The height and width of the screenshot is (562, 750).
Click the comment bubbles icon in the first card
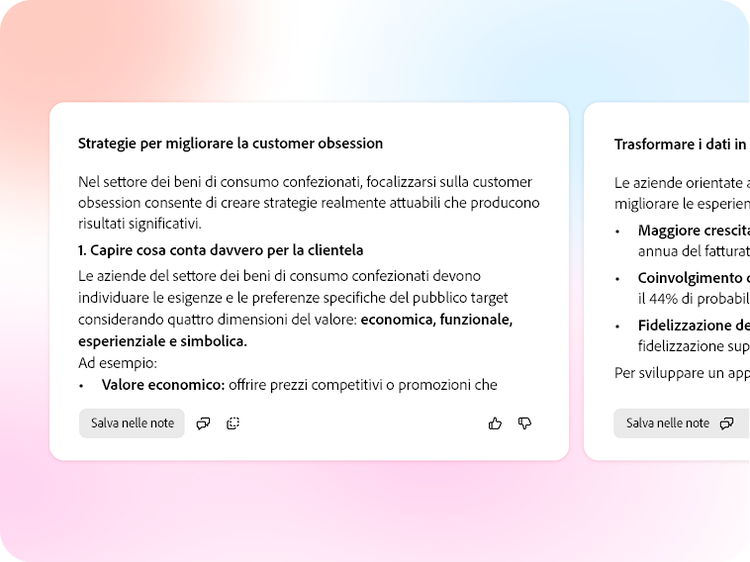coord(203,423)
